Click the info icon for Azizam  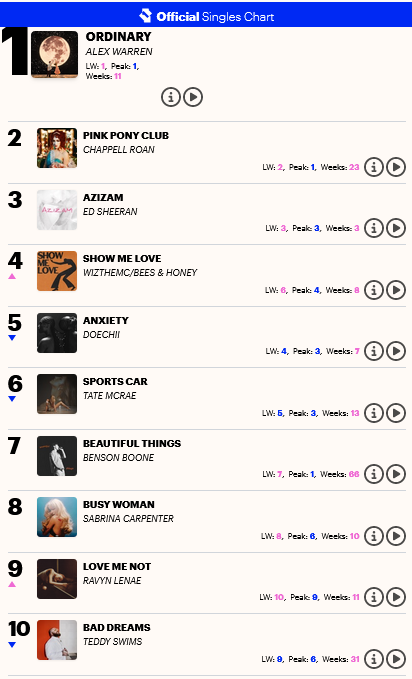coord(374,228)
